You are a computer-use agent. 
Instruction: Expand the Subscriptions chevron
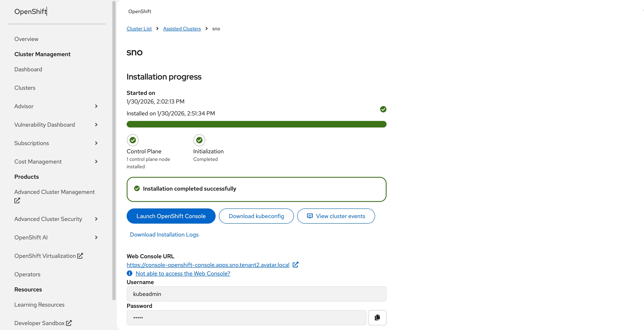(x=96, y=143)
